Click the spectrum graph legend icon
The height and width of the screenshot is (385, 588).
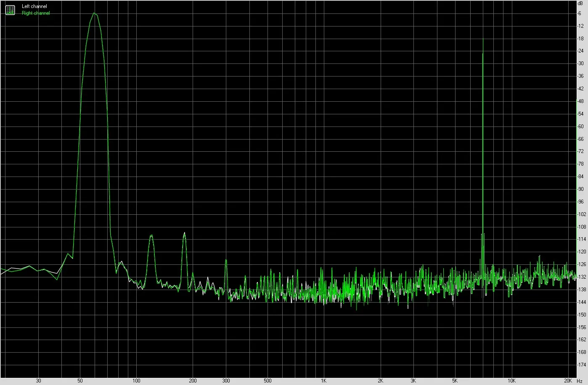pyautogui.click(x=10, y=10)
